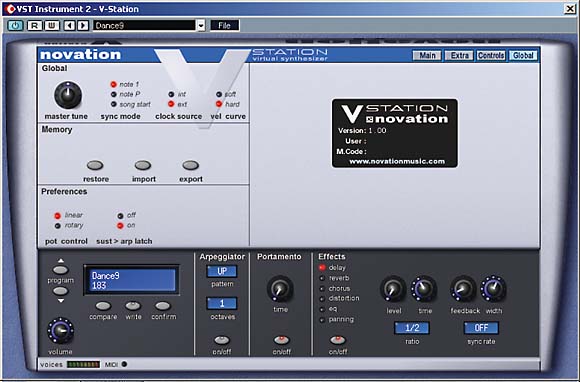The image size is (580, 382).
Task: Step program down with lower button
Action: coord(61,291)
